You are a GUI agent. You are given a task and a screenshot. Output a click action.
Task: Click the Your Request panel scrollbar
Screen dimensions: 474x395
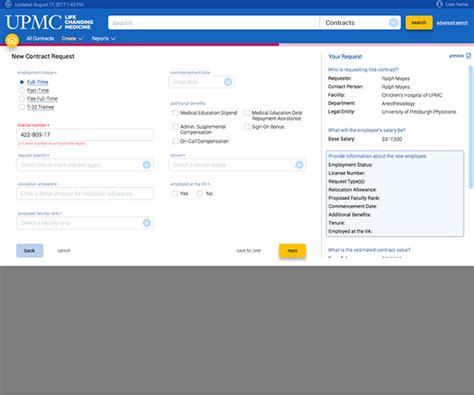pos(471,127)
